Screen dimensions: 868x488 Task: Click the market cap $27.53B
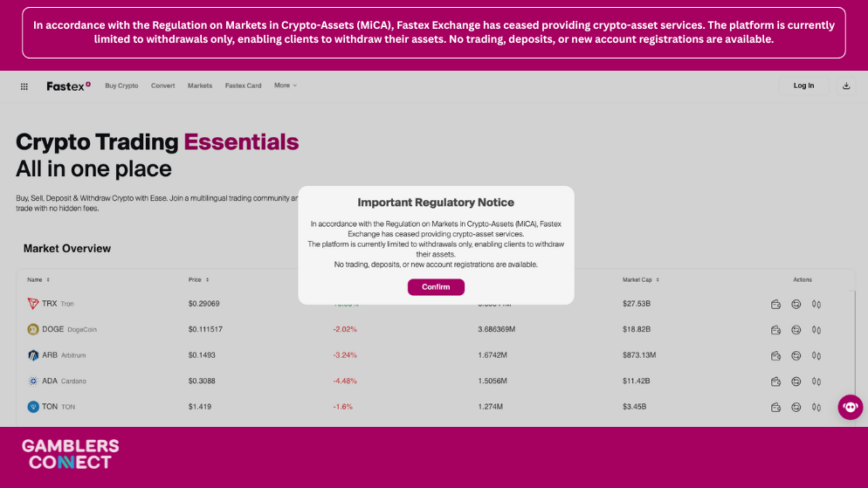(x=637, y=303)
